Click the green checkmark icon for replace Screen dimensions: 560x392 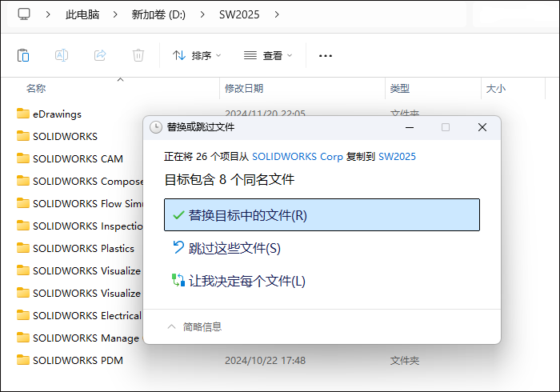pyautogui.click(x=178, y=215)
